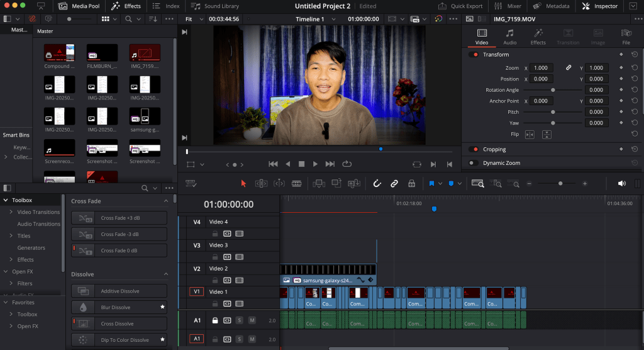This screenshot has width=644, height=350.
Task: Toggle the Transform section enable switch
Action: tap(474, 55)
